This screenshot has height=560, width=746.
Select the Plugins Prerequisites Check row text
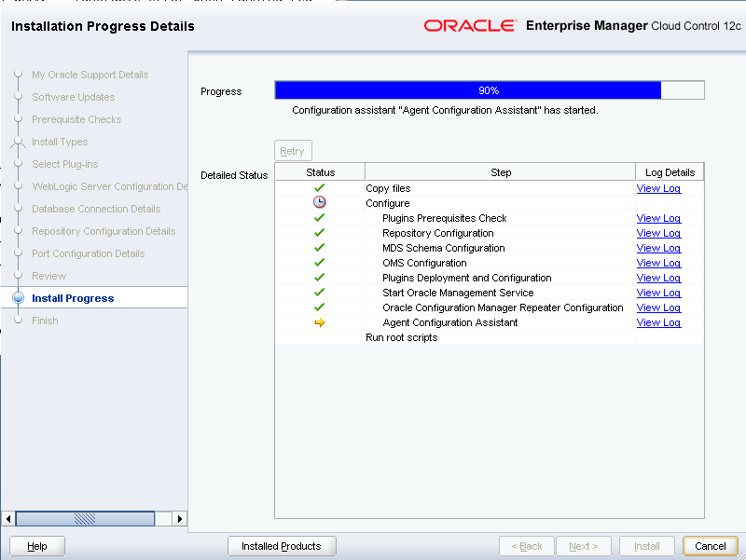[445, 218]
